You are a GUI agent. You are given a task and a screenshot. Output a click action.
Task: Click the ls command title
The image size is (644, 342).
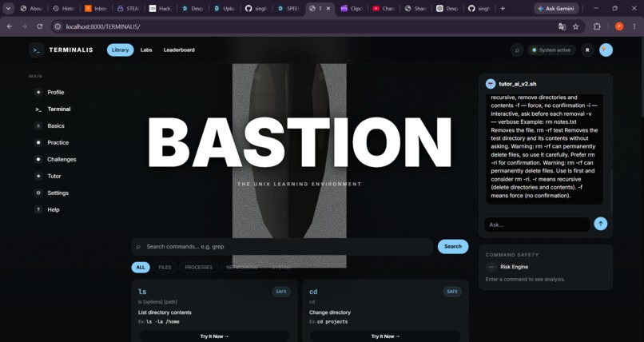coord(142,292)
